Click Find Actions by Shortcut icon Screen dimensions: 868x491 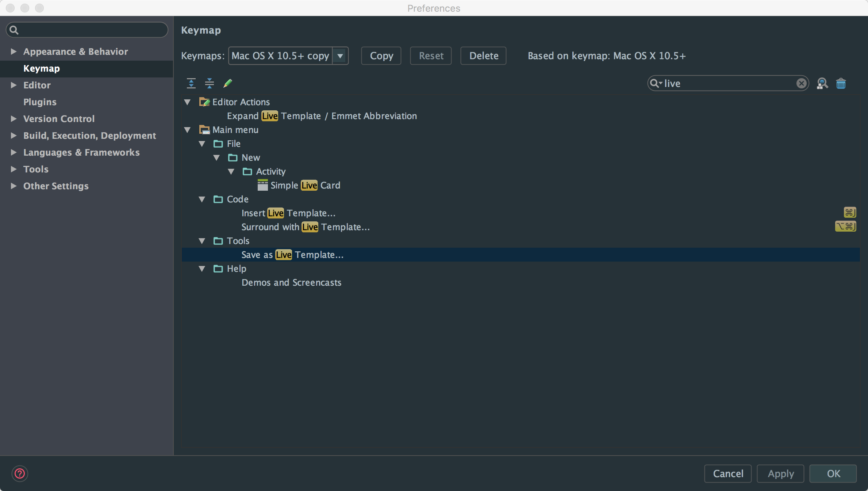click(822, 84)
